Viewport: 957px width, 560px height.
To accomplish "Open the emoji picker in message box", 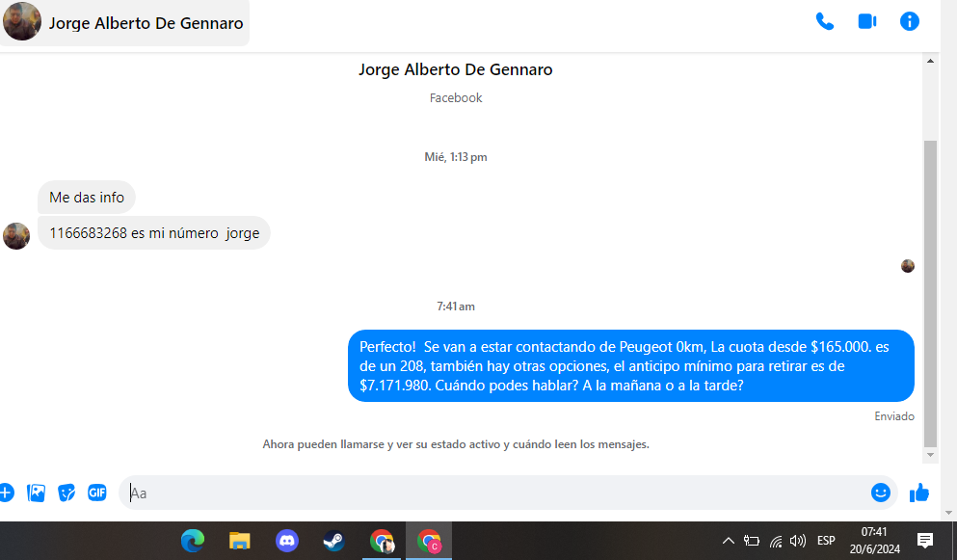I will (x=880, y=493).
